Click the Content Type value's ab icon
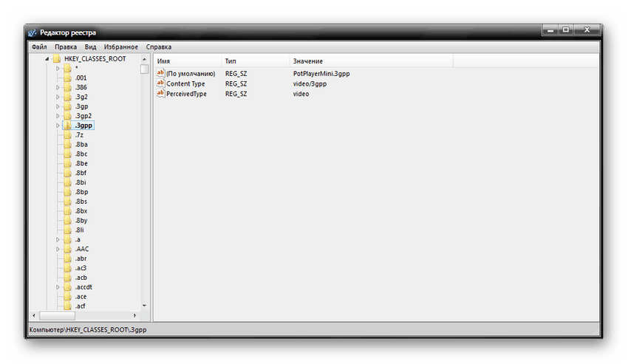 [160, 84]
